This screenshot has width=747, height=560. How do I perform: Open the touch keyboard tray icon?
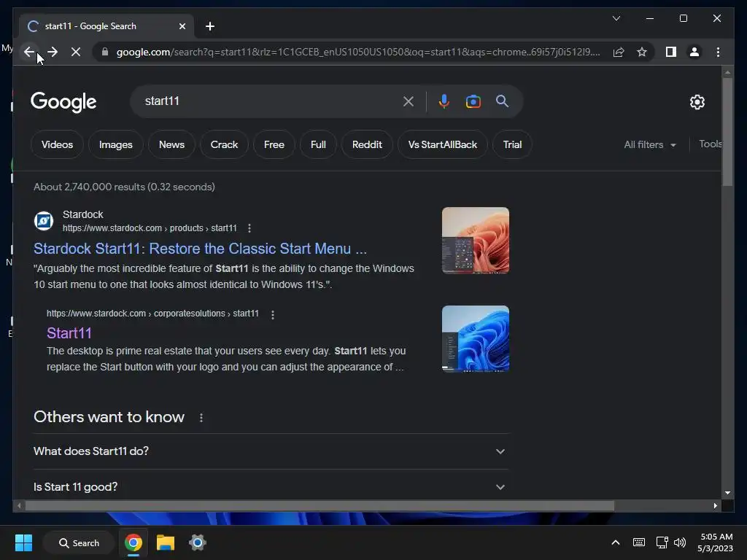[x=639, y=542]
